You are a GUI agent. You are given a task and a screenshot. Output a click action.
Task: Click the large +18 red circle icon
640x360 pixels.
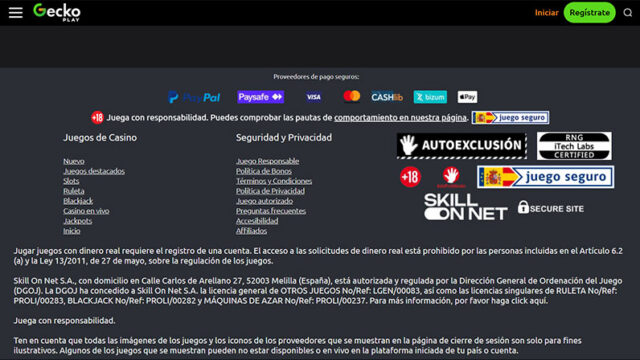coord(410,177)
